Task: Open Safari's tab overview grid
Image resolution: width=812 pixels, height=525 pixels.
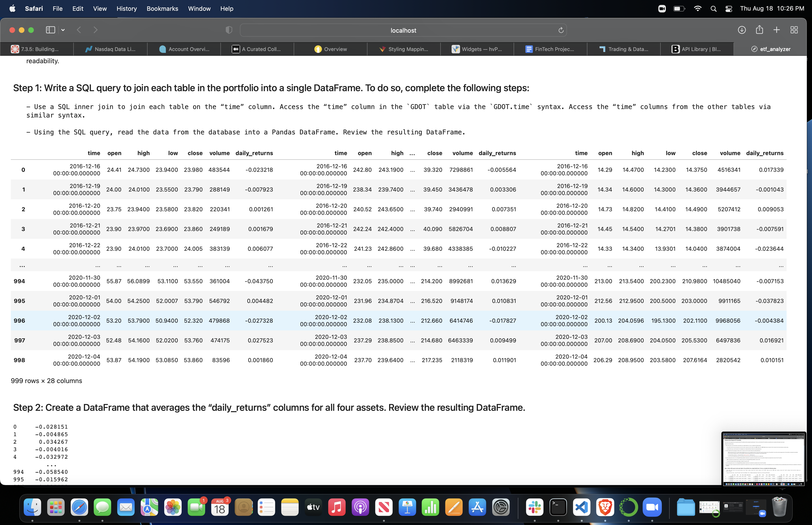Action: 794,30
